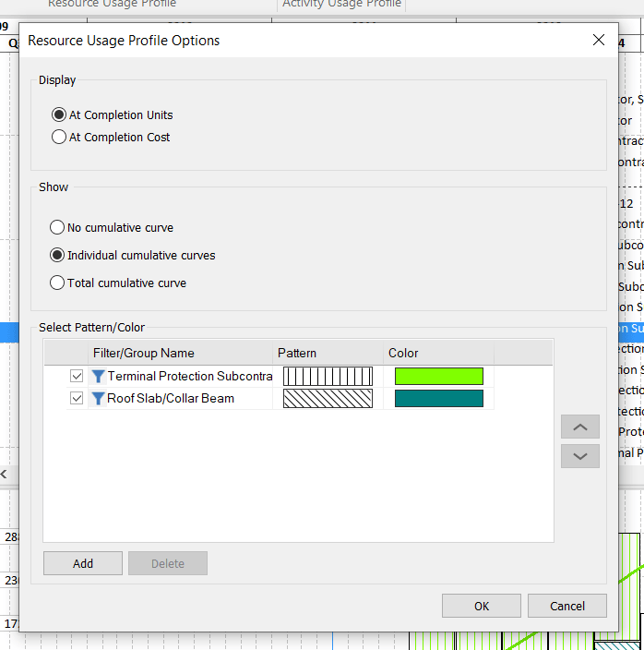This screenshot has height=650, width=644.
Task: Click left scroll arrow in background window
Action: [x=4, y=475]
